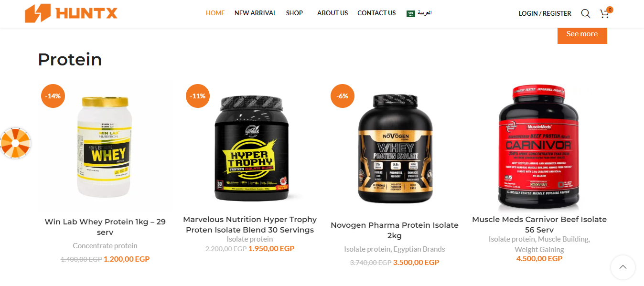Open the shopping cart icon

point(605,13)
